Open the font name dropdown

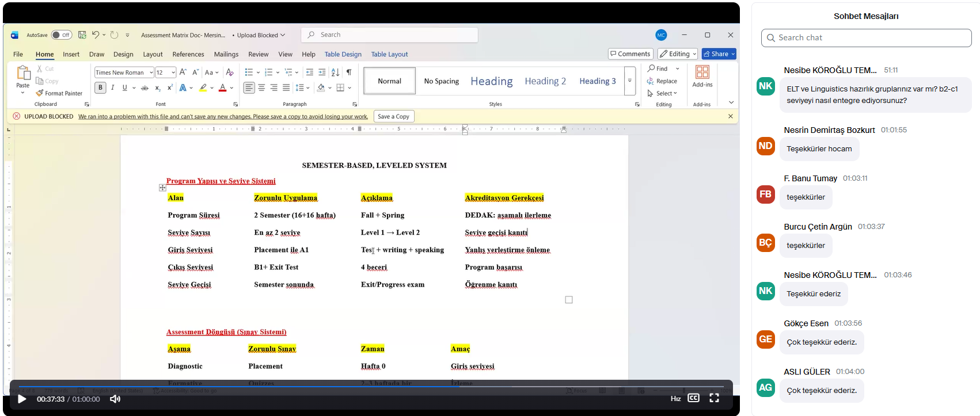[151, 72]
